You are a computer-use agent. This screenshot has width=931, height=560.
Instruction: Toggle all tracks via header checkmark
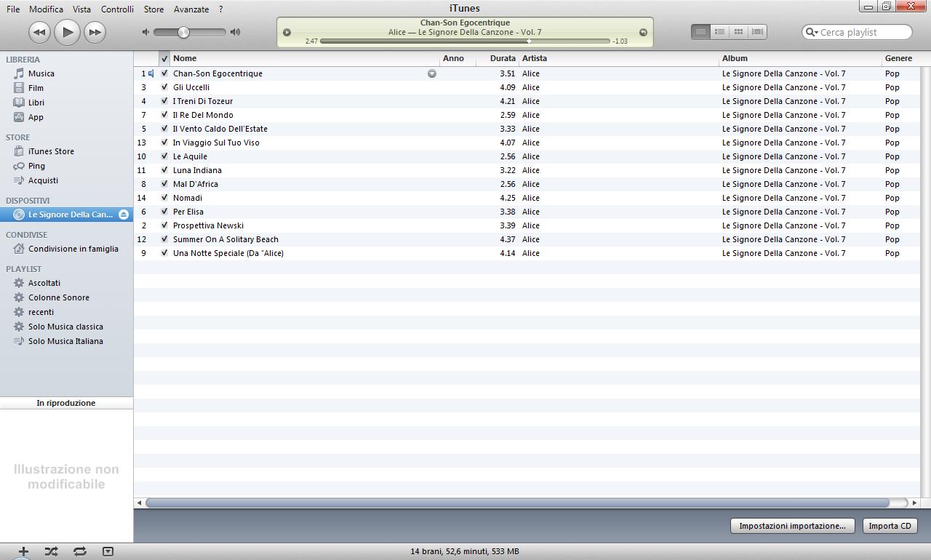(164, 58)
